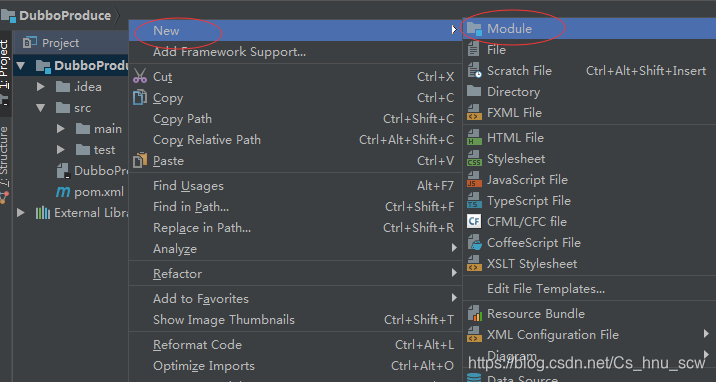
Task: Select the main folder label
Action: click(x=108, y=129)
